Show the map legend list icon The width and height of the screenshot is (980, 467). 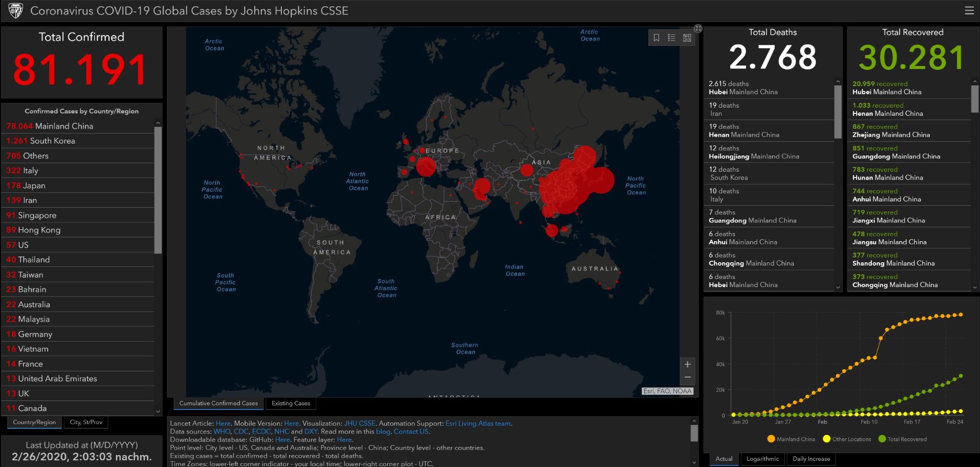click(671, 38)
